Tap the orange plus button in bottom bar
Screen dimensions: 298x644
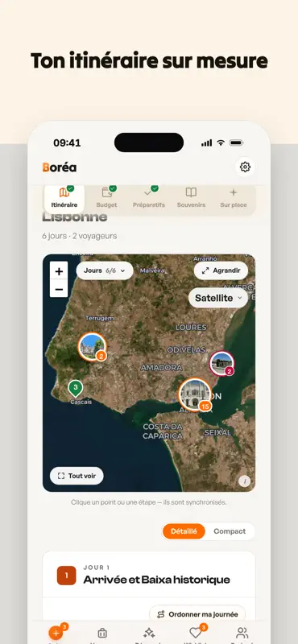tap(55, 633)
